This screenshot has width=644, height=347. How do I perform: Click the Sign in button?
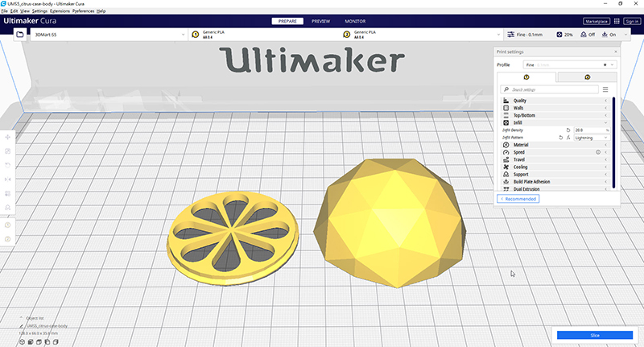coord(632,22)
